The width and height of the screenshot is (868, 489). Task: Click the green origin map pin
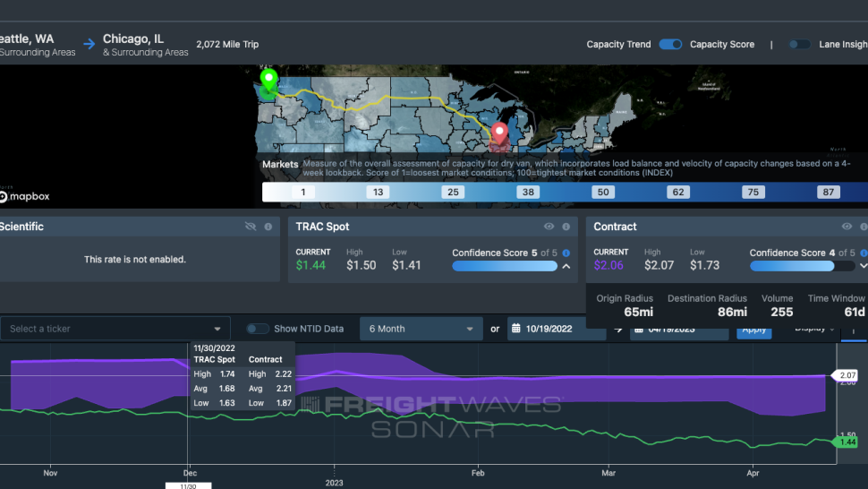coord(269,79)
